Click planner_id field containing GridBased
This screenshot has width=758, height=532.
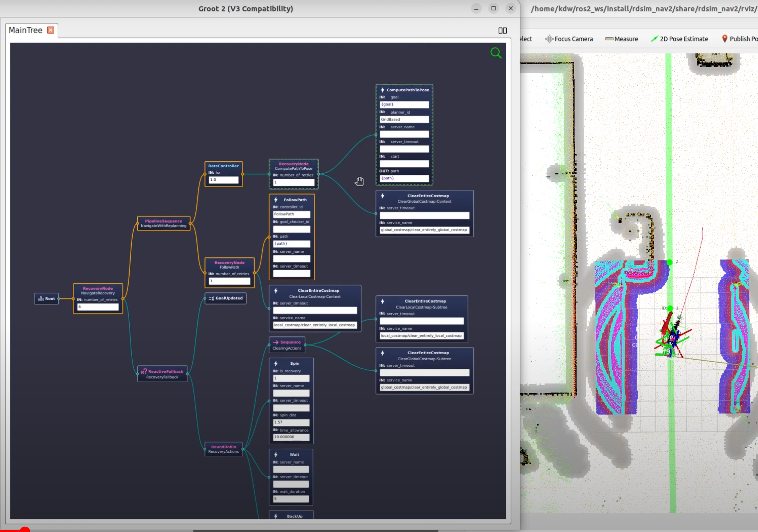point(404,119)
